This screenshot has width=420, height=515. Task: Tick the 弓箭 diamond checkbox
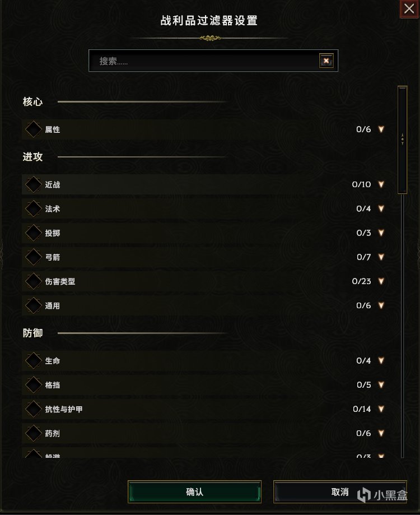tap(34, 257)
